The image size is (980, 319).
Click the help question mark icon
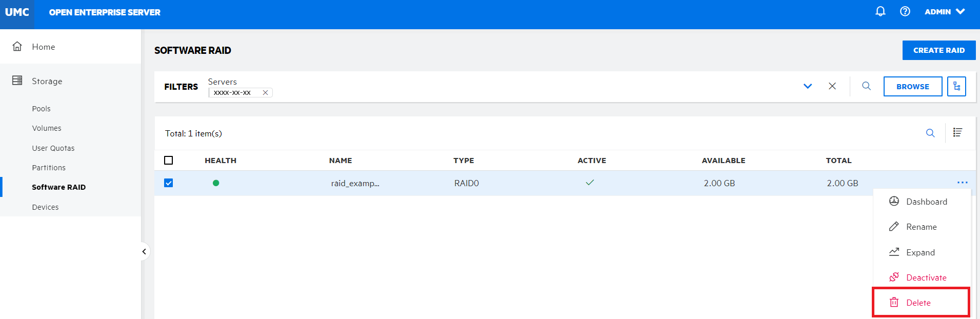point(905,11)
